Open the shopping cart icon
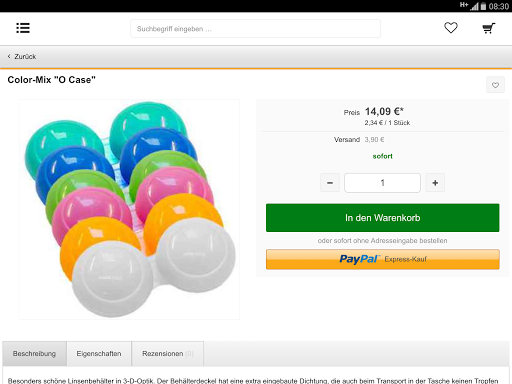This screenshot has height=384, width=512. point(489,28)
